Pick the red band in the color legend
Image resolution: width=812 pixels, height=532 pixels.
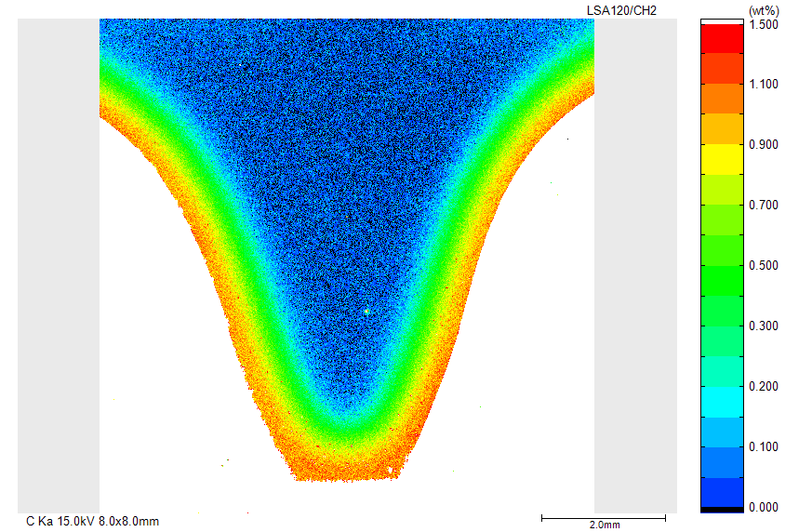[x=722, y=38]
